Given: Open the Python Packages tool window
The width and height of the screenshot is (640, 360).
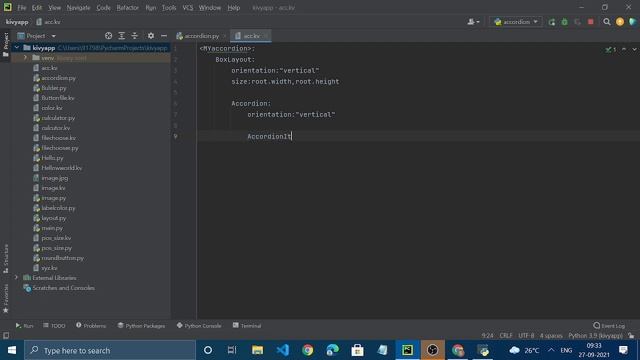Looking at the screenshot, I should [x=141, y=326].
